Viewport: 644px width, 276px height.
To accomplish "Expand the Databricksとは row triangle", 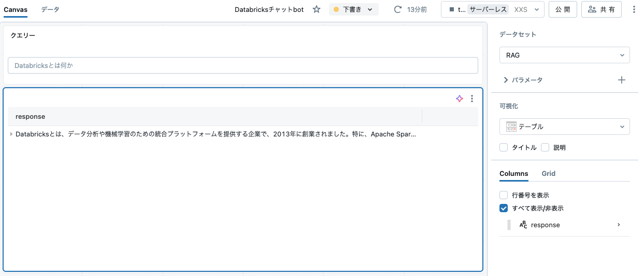I will pos(11,134).
